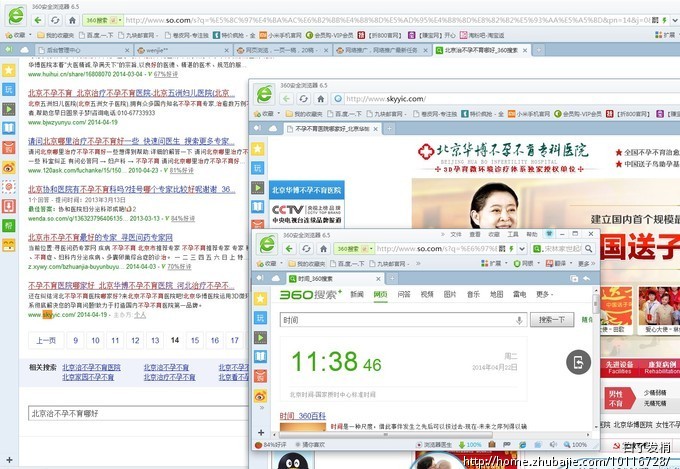The width and height of the screenshot is (680, 469).
Task: Click the red download sidebar icon in large window
Action: (x=9, y=206)
